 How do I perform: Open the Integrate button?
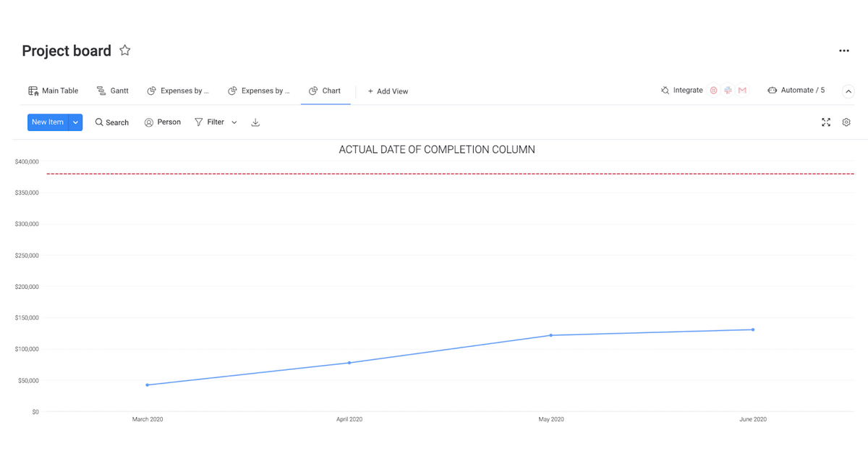681,91
